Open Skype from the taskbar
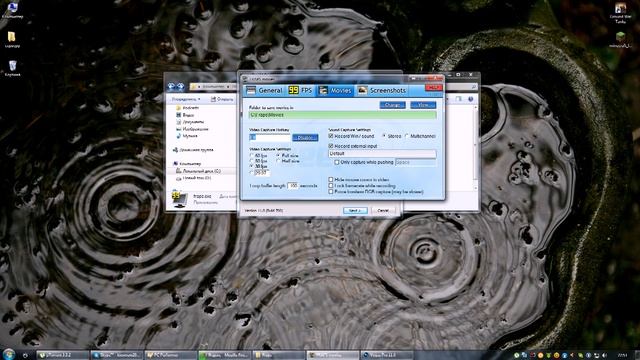 [117, 355]
